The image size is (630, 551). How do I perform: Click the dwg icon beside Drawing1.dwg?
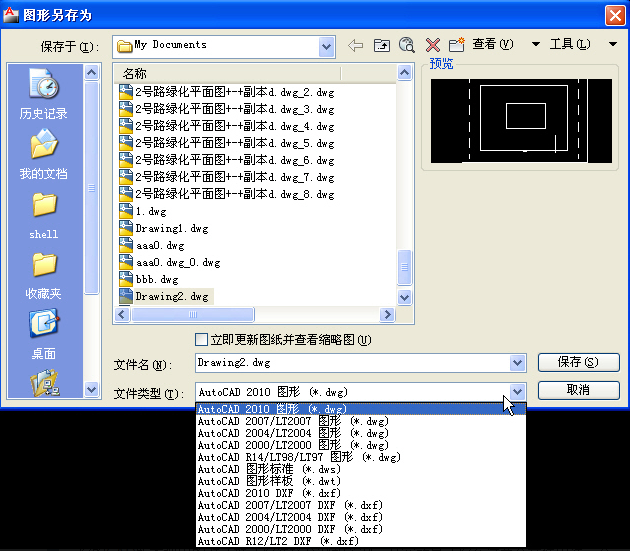(x=126, y=228)
